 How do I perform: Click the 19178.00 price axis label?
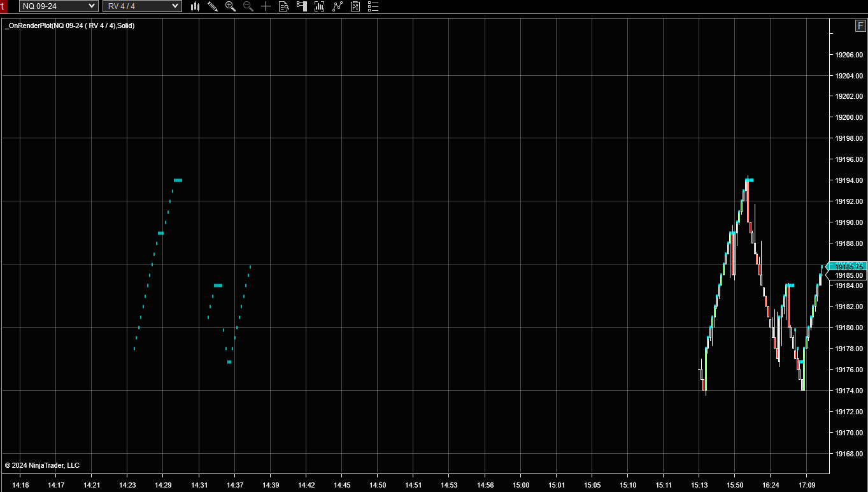pyautogui.click(x=849, y=349)
